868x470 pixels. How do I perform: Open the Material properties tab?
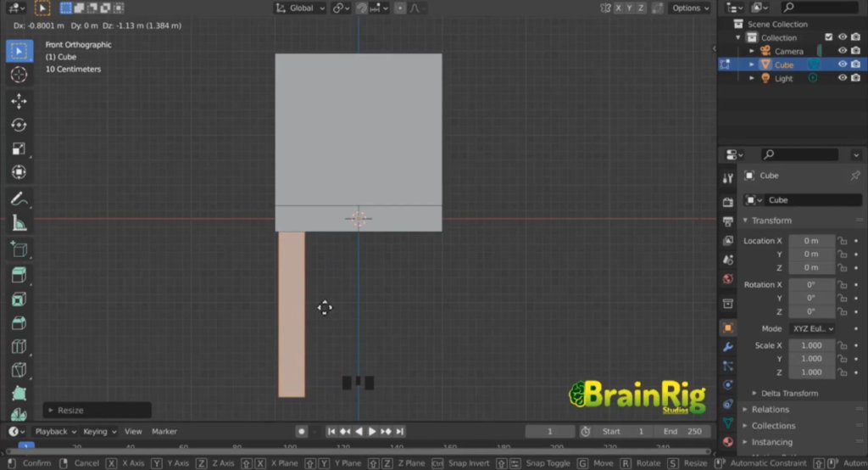click(x=728, y=442)
